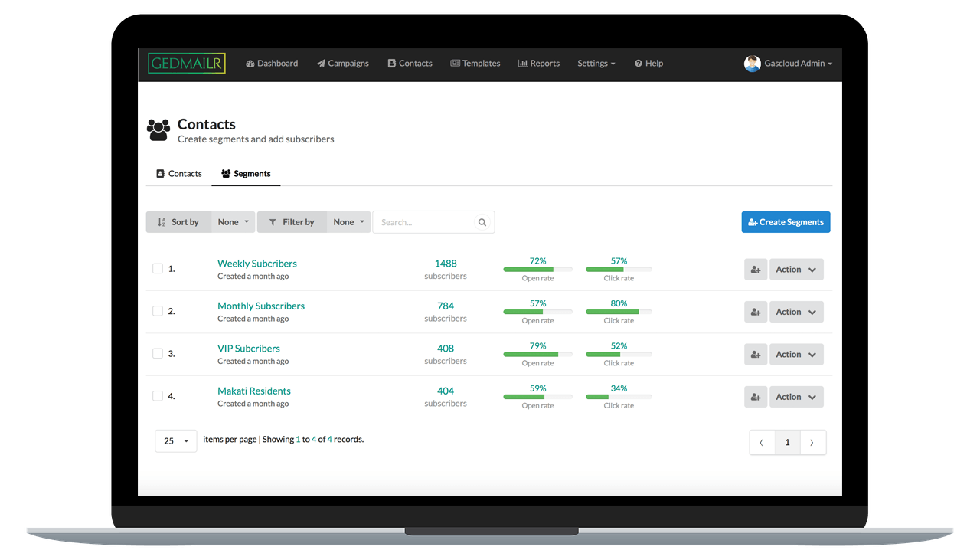
Task: Expand Action dropdown for Weekly Subcribers
Action: point(796,269)
